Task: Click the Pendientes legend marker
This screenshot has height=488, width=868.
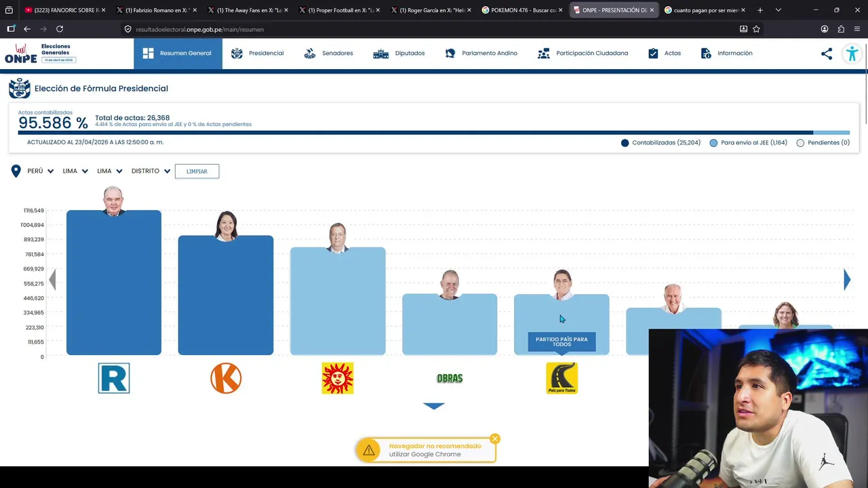Action: pyautogui.click(x=800, y=143)
